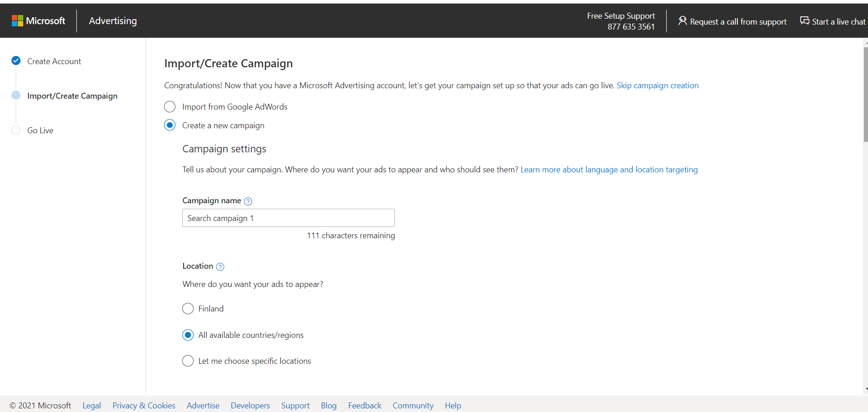Screen dimensions: 868x412
Task: Click 'Where do you want your ads to appear?'
Action: 253,284
